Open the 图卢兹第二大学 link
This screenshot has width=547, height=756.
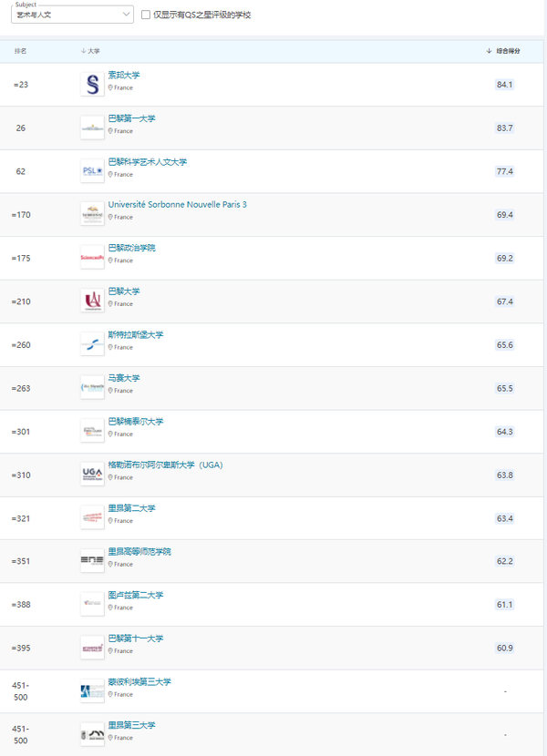(x=136, y=595)
